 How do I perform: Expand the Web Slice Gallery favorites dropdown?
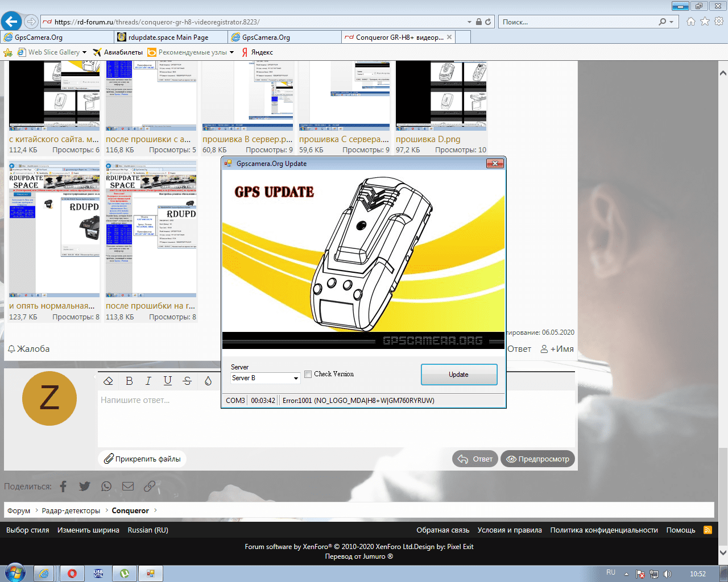84,52
